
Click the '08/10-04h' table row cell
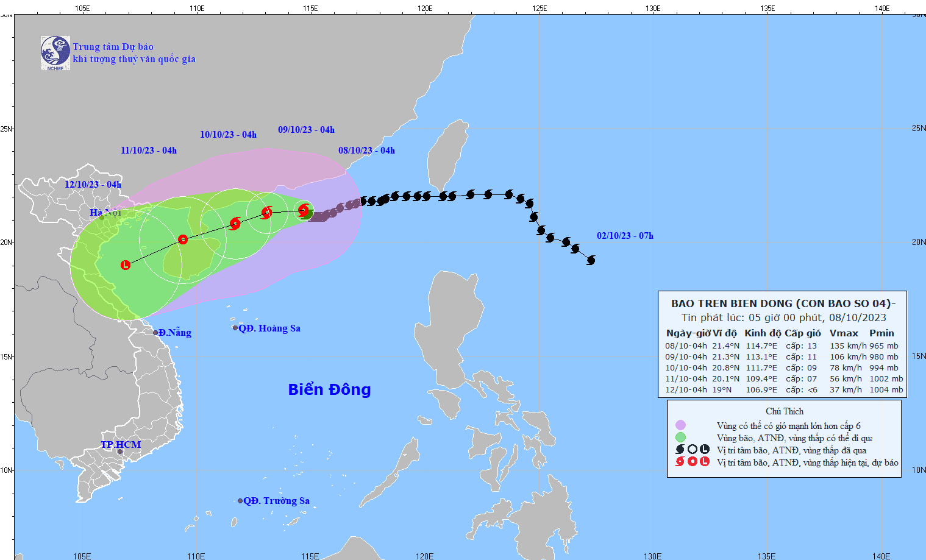(686, 346)
